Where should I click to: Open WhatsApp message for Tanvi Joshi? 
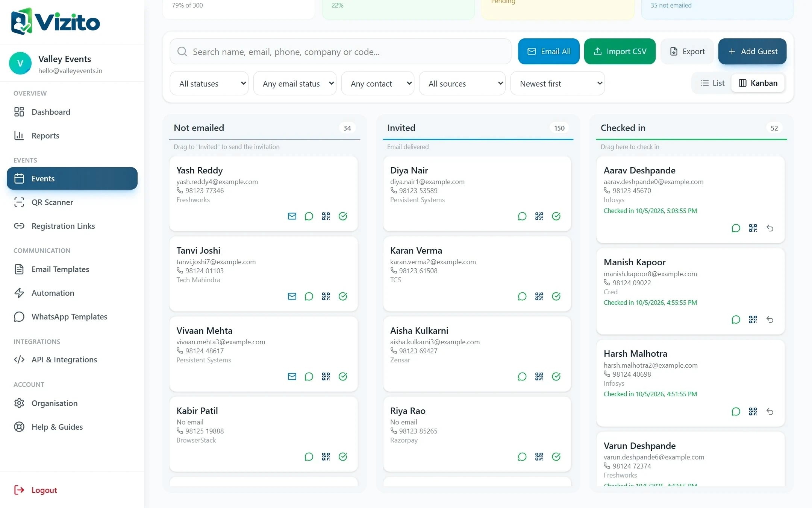309,296
